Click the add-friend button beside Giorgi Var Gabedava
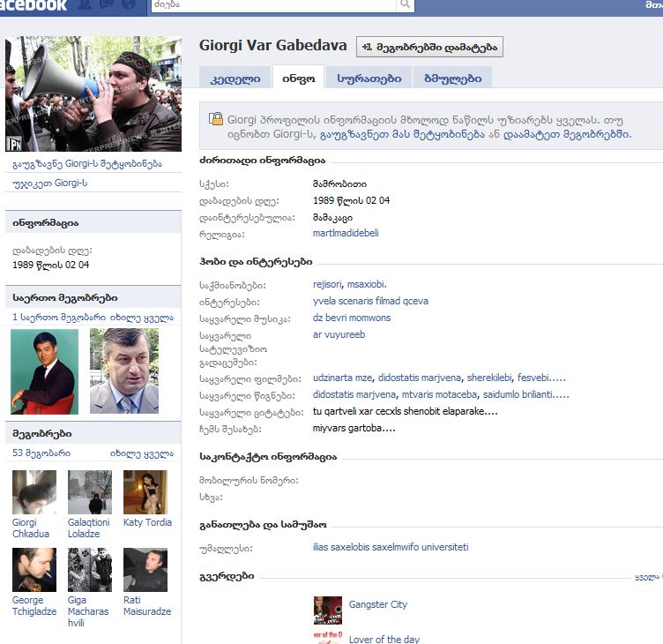The height and width of the screenshot is (644, 663). click(x=429, y=47)
